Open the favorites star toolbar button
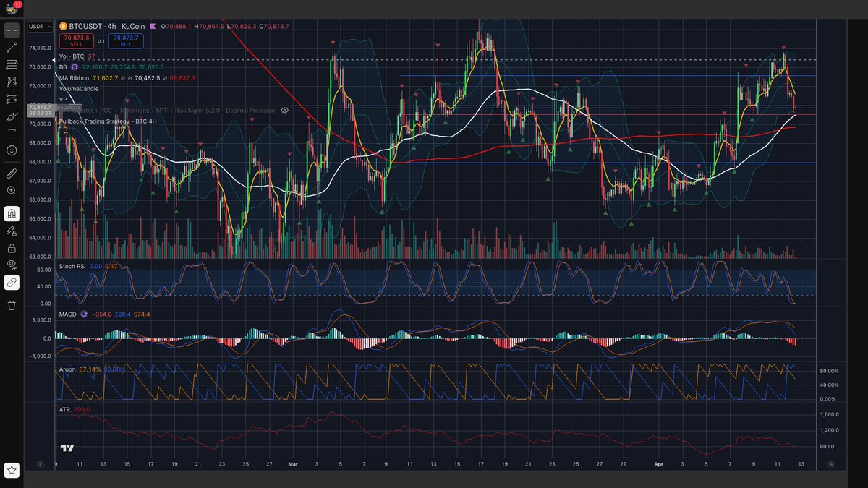 (x=12, y=471)
